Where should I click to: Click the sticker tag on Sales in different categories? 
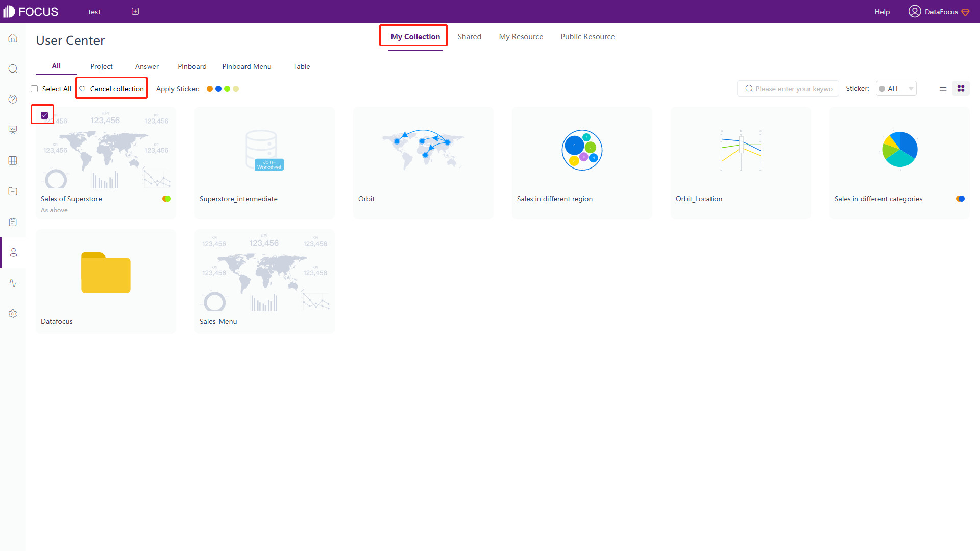point(960,199)
